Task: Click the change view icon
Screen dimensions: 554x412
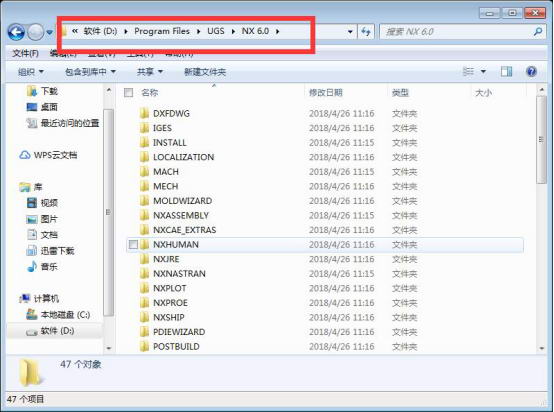Action: pyautogui.click(x=468, y=72)
